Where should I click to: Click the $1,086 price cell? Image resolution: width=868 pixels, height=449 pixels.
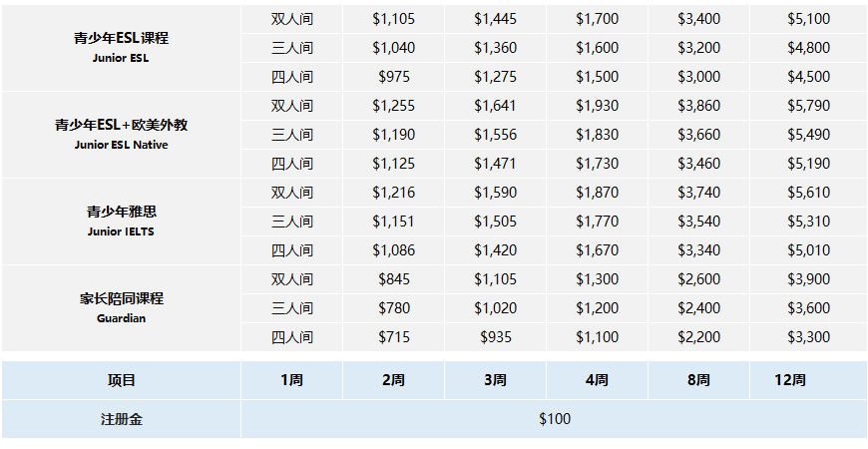coord(393,250)
